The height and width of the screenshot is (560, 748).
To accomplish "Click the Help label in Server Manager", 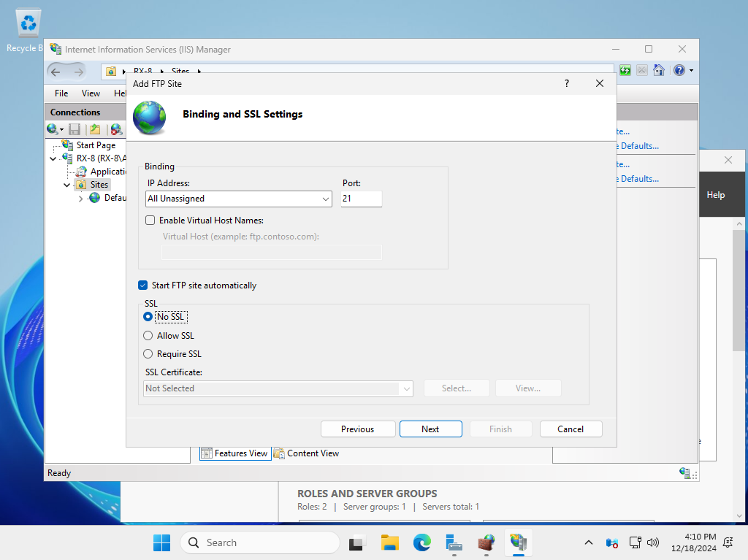I will coord(716,195).
